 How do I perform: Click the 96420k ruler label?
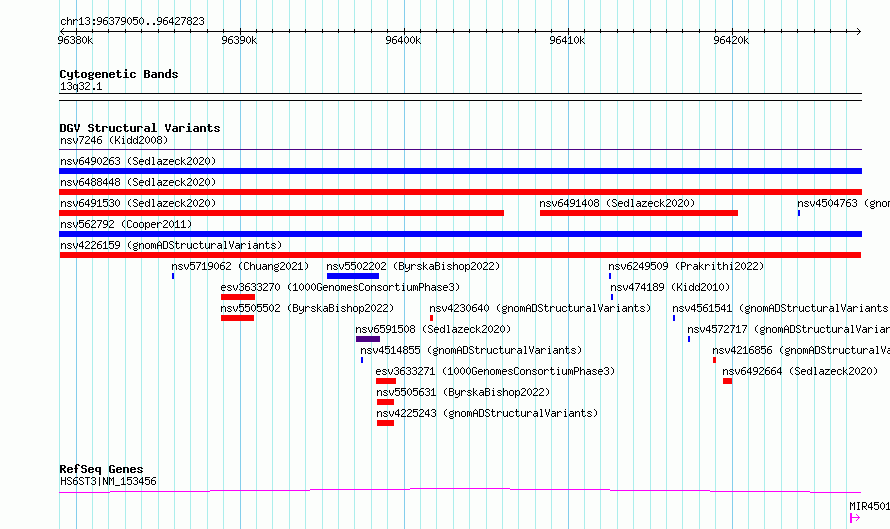731,40
